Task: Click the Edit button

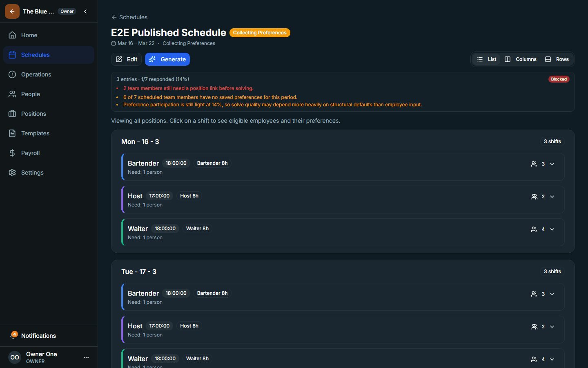Action: (x=127, y=59)
